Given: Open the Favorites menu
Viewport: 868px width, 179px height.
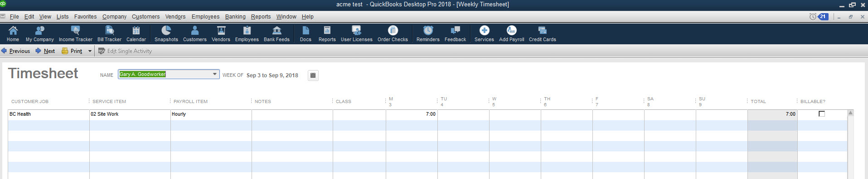Looking at the screenshot, I should [85, 17].
